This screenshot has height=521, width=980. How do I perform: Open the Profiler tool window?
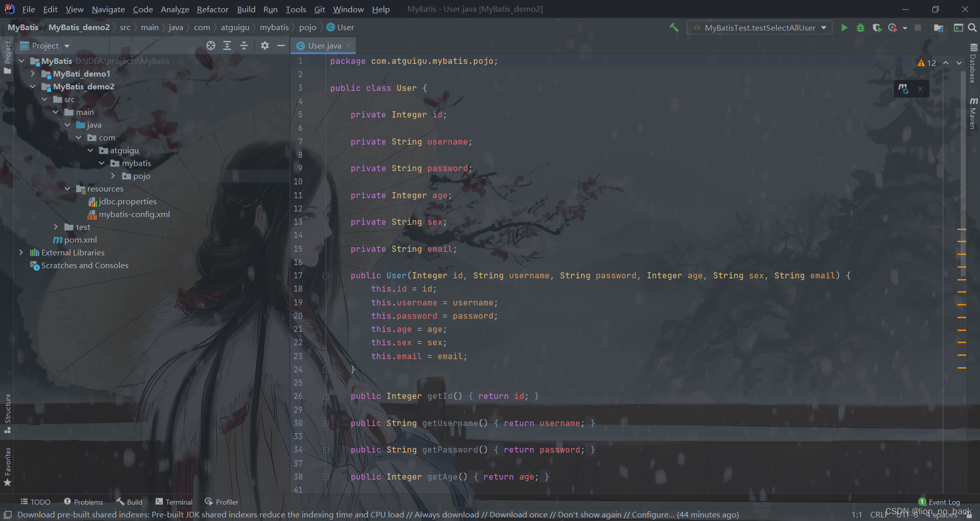[x=222, y=502]
